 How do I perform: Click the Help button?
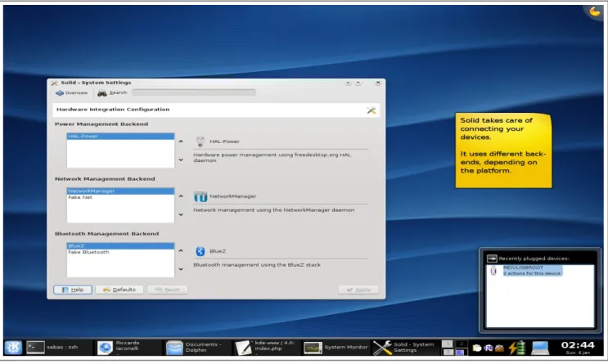(73, 290)
